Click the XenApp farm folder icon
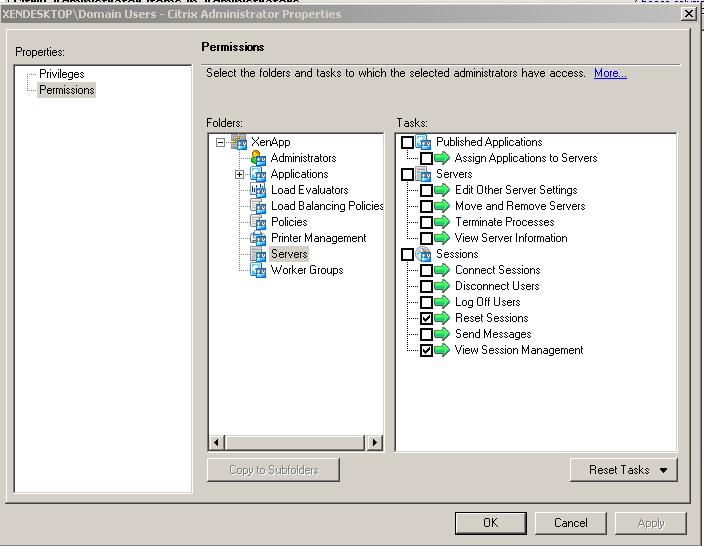 click(x=239, y=141)
